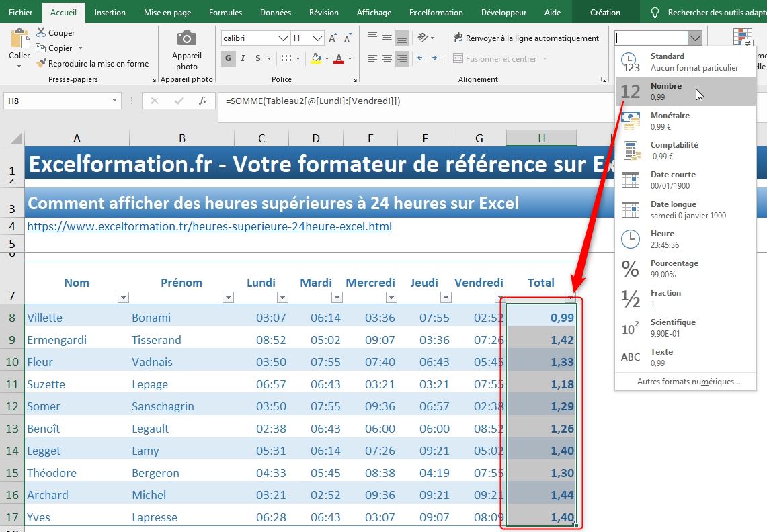Align text left
The height and width of the screenshot is (532, 767).
click(x=372, y=58)
